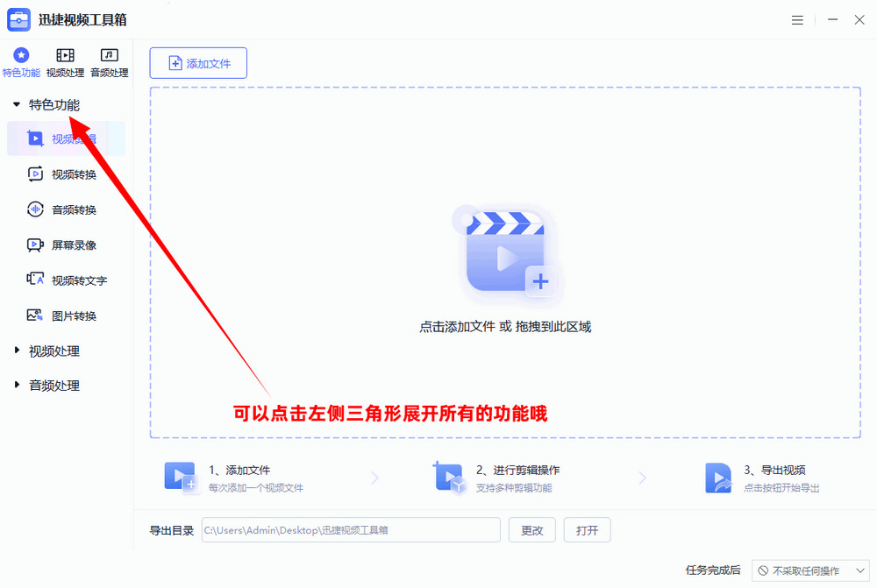877x588 pixels.
Task: Click the 音频转换 waveform icon
Action: [x=35, y=209]
